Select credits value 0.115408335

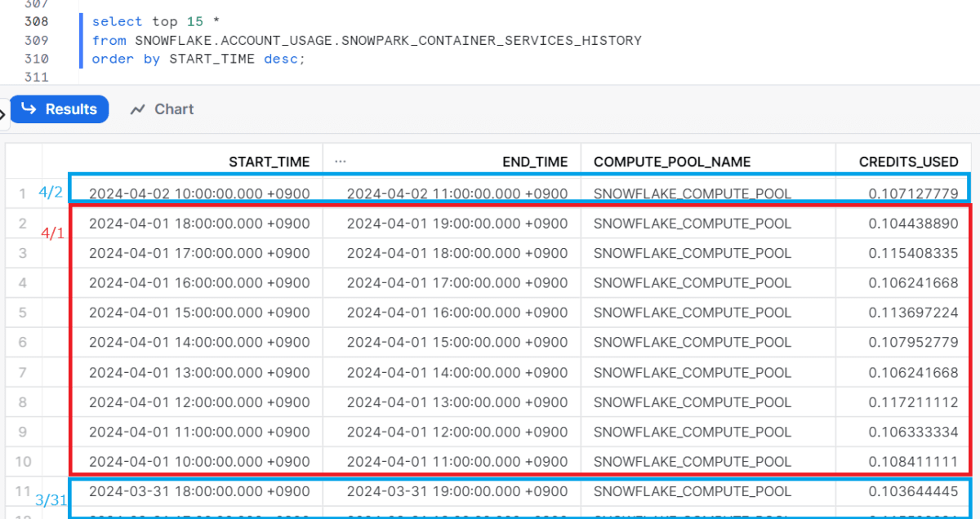913,253
